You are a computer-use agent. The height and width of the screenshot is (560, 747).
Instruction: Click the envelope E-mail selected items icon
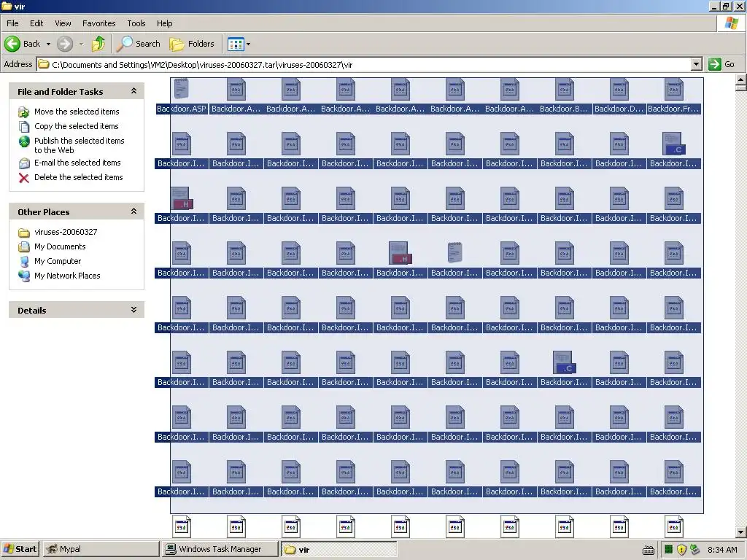tap(24, 163)
